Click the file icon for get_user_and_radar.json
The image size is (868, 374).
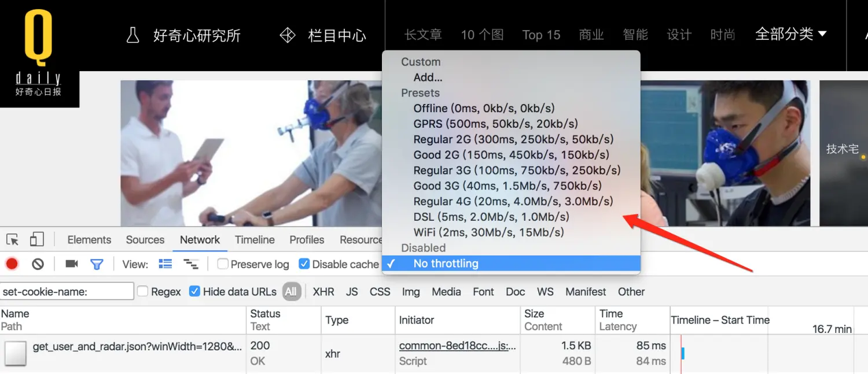click(x=16, y=353)
